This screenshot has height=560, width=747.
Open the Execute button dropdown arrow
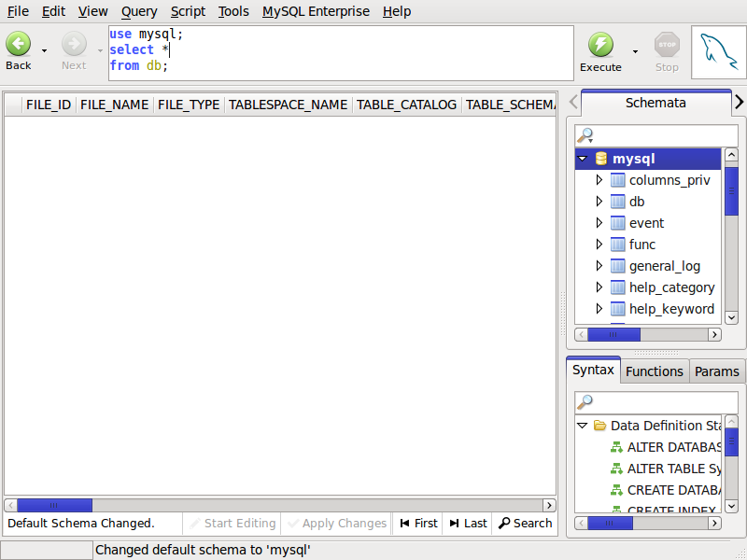[636, 51]
